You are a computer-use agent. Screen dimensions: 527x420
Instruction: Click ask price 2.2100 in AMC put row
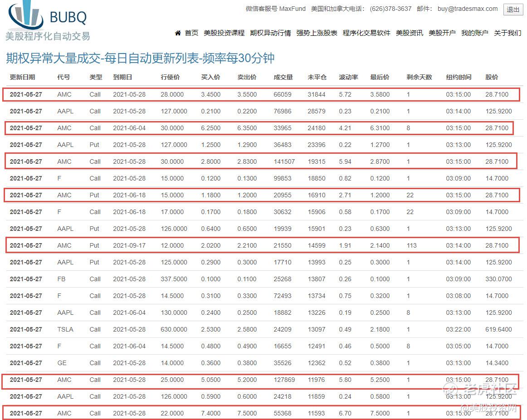click(247, 246)
